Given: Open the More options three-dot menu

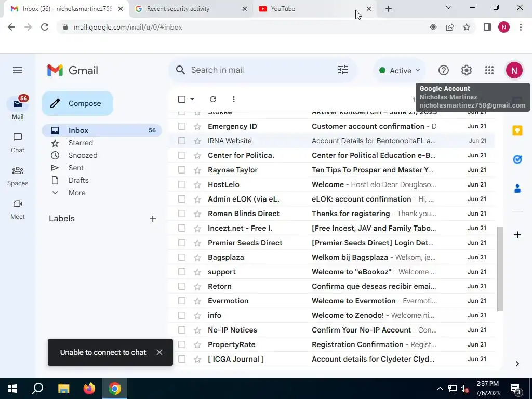Looking at the screenshot, I should click(233, 99).
